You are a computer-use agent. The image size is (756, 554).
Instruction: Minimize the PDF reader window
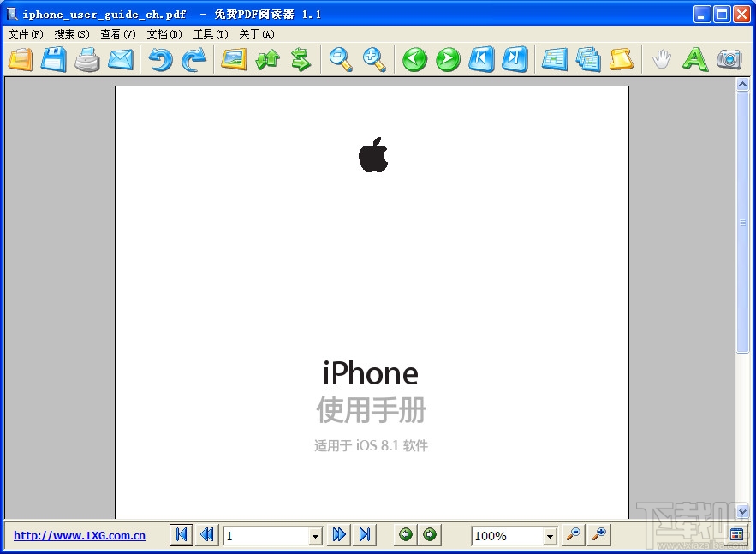pos(702,15)
